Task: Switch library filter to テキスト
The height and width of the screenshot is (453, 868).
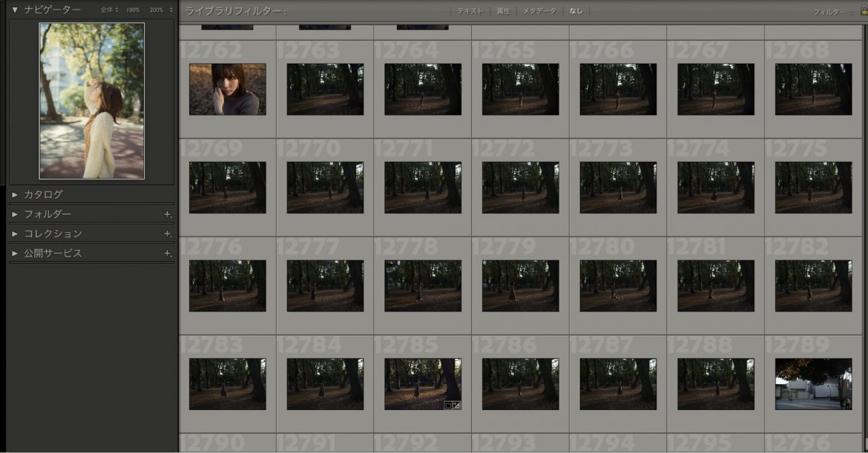Action: [470, 11]
